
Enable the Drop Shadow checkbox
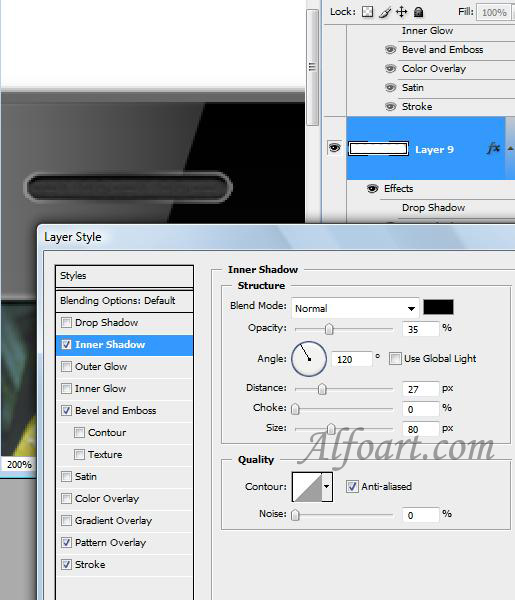tap(66, 323)
